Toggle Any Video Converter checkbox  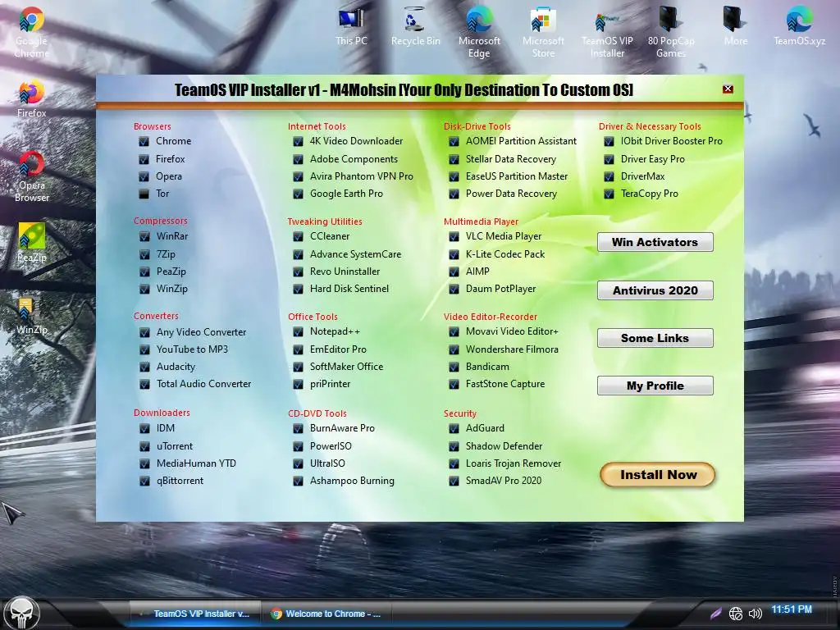[x=144, y=333]
